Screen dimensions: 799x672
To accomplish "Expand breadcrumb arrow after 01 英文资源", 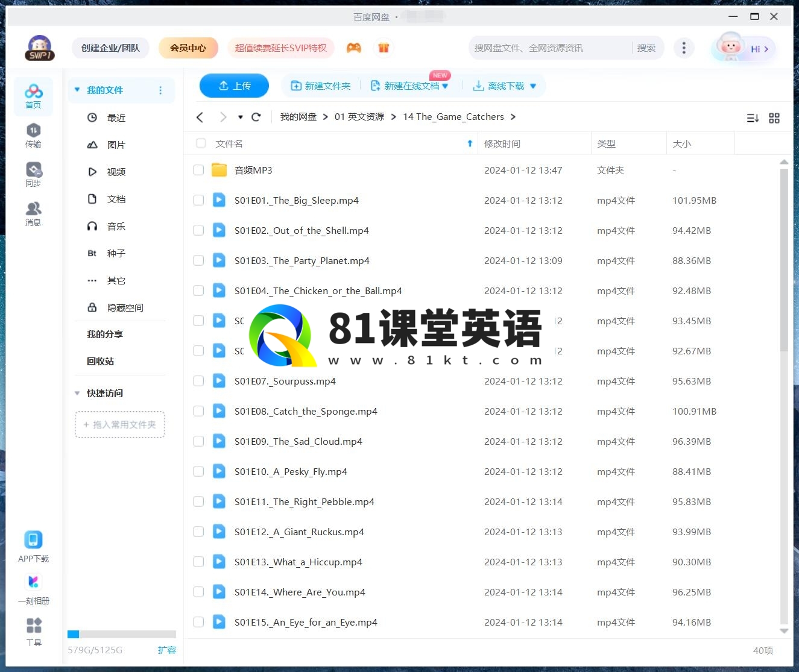I will (x=394, y=117).
